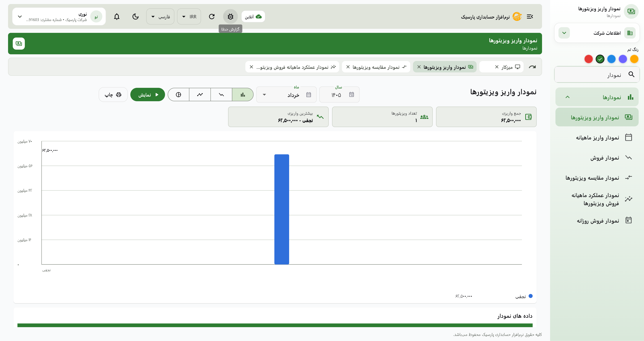Collapse sidebar with the menu icon
Image resolution: width=644 pixels, height=341 pixels.
pos(530,17)
